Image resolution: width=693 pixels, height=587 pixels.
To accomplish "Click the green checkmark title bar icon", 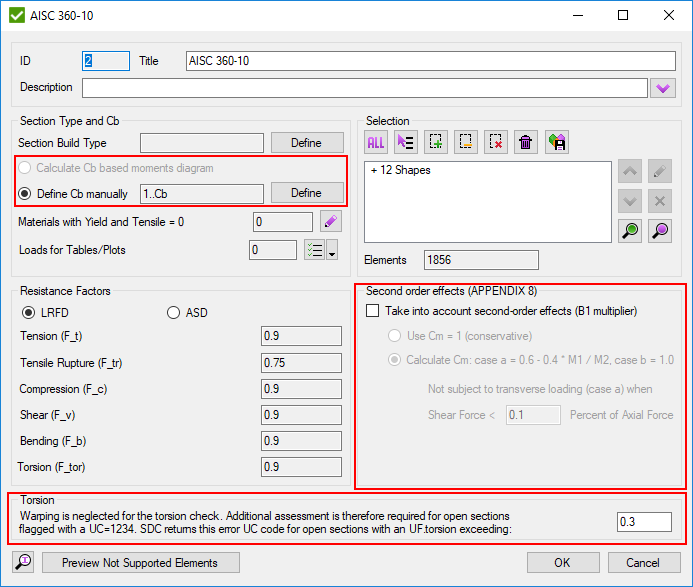I will click(x=17, y=15).
